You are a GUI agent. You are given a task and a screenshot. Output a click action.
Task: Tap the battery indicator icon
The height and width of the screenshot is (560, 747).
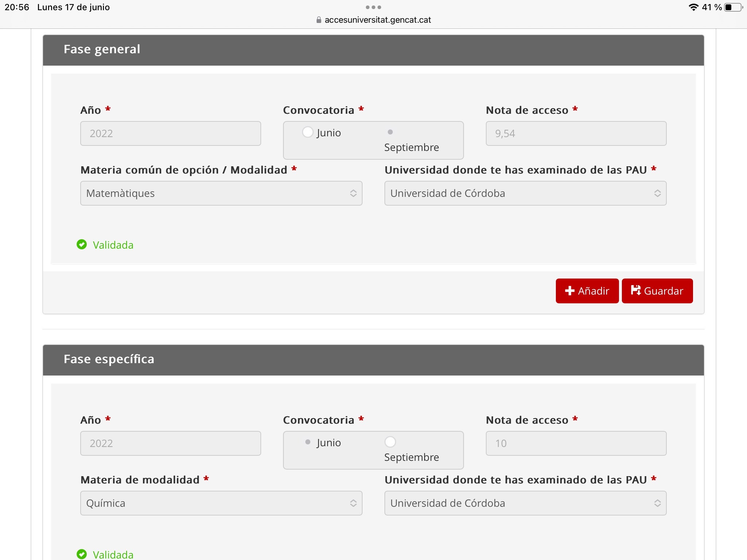pyautogui.click(x=733, y=7)
